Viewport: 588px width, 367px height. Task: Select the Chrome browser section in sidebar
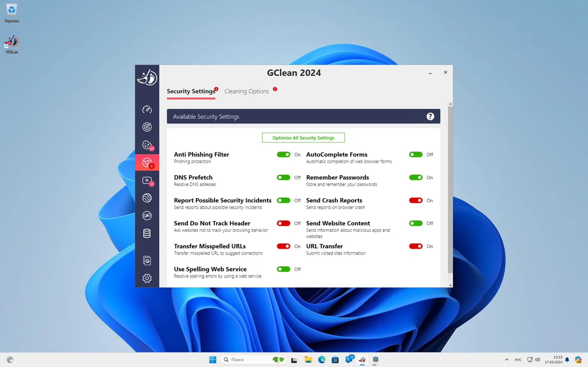click(147, 163)
